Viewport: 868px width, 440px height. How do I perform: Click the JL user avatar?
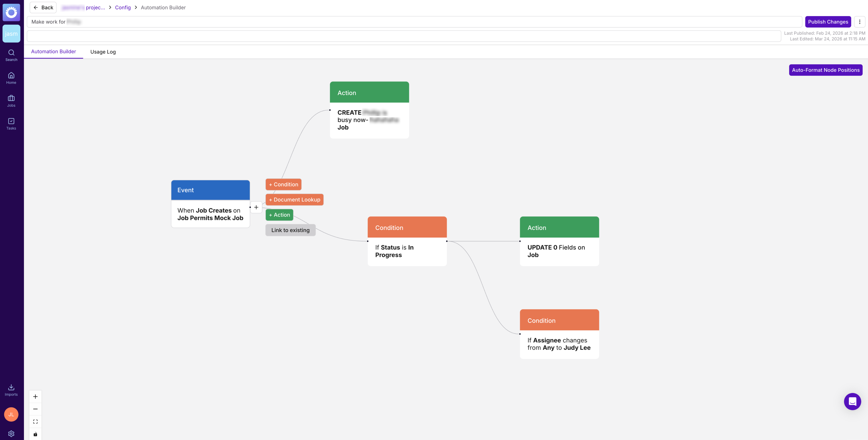pyautogui.click(x=11, y=414)
